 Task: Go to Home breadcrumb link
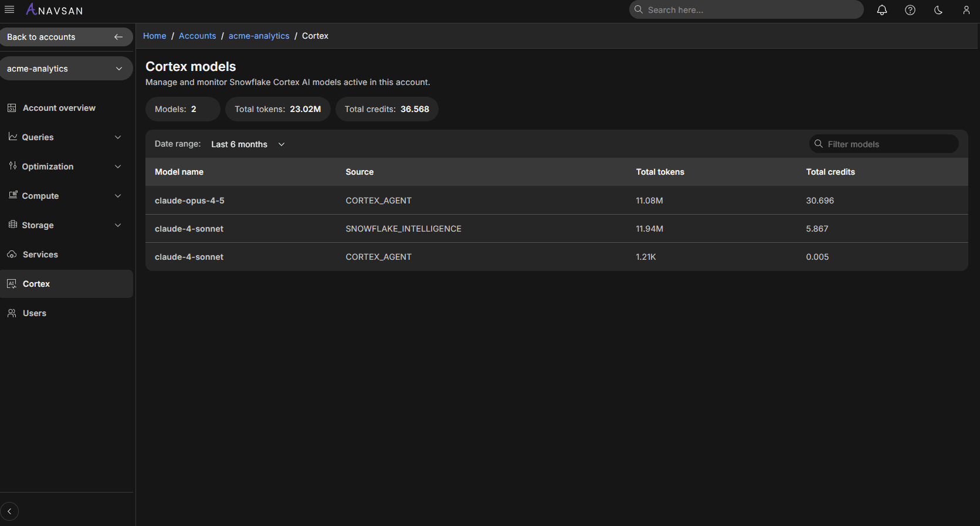point(155,36)
